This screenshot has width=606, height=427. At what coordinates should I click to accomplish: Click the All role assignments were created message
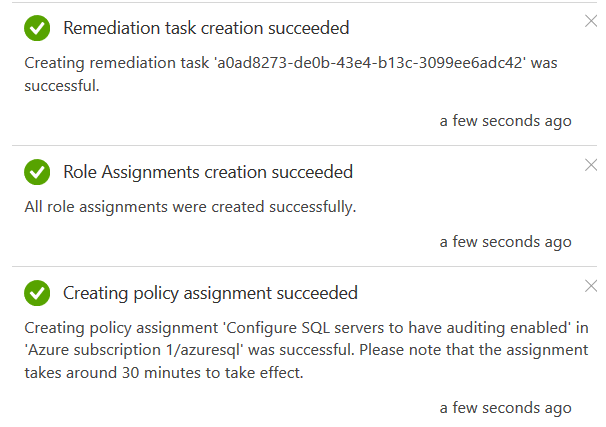point(190,207)
